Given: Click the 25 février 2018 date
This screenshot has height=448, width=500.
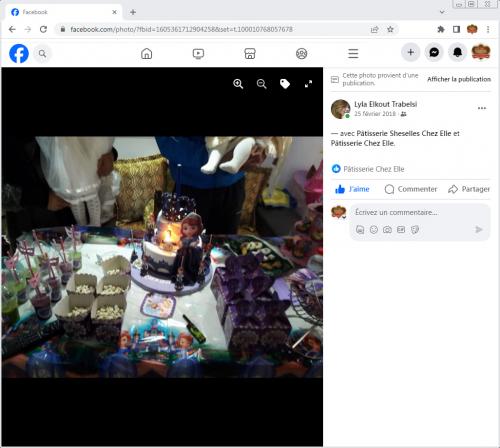Looking at the screenshot, I should pyautogui.click(x=375, y=114).
